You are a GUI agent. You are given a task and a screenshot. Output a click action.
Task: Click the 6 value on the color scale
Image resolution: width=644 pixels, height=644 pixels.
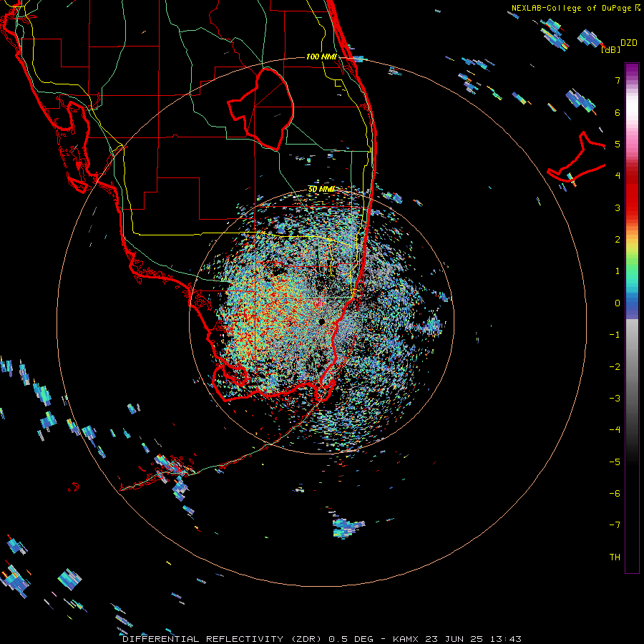coord(618,112)
